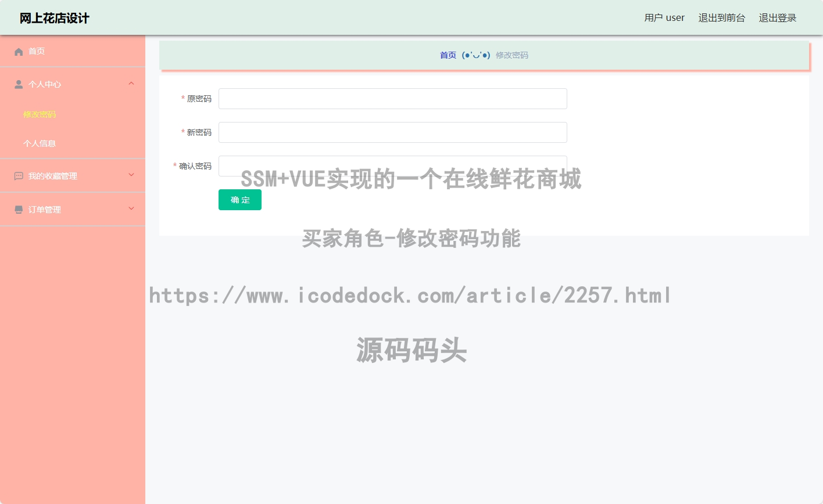
Task: Click the chat icon for 我的收藏管理
Action: point(19,176)
